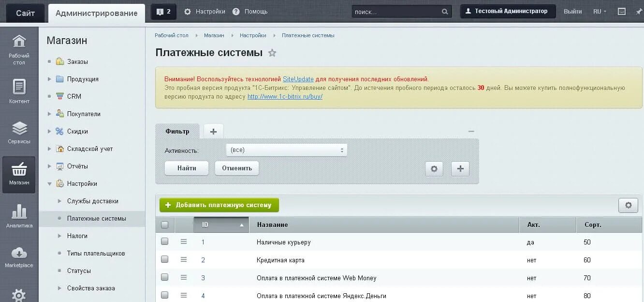Add a new filter tab with plus
The height and width of the screenshot is (302, 644).
pos(213,131)
